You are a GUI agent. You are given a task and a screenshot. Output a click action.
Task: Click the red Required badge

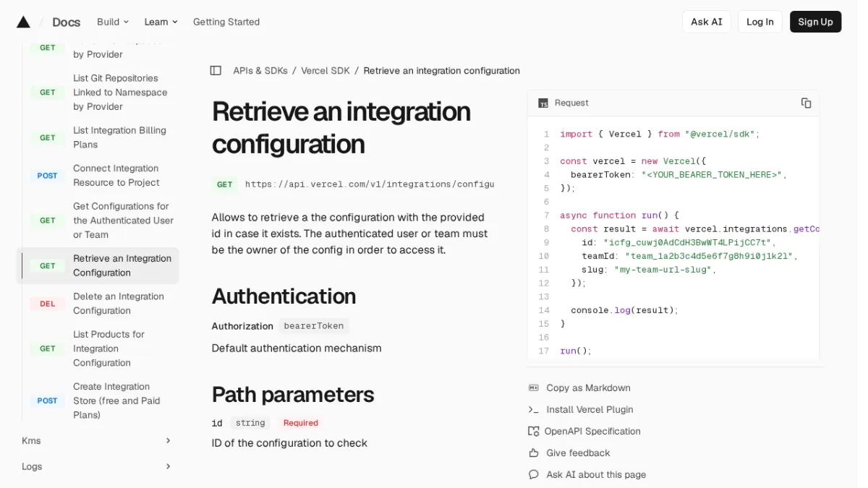301,423
